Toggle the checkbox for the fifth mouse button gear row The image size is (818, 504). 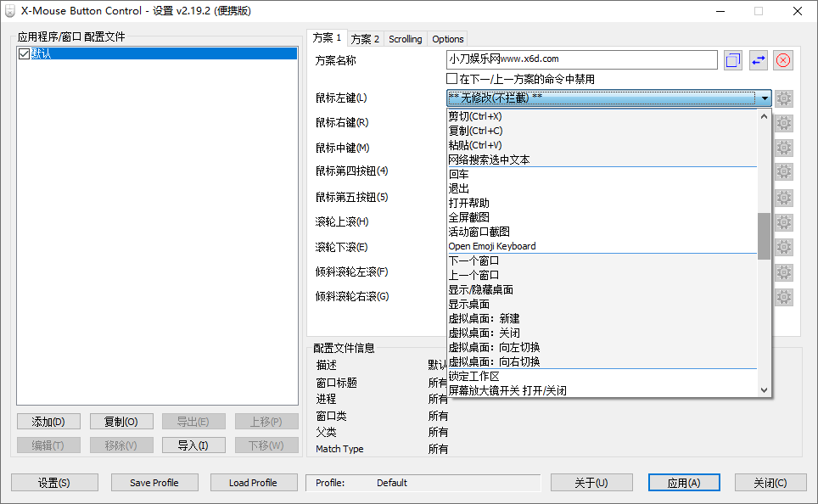coord(782,197)
